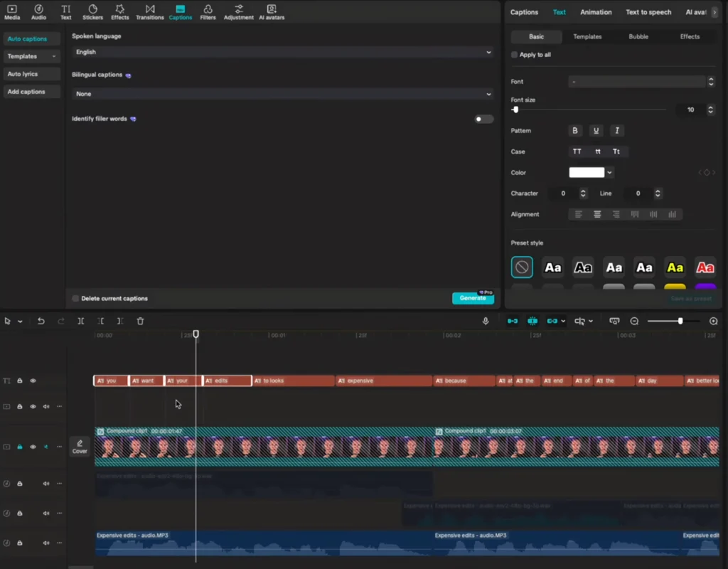Open the Stickers panel
The width and height of the screenshot is (728, 569).
[92, 12]
